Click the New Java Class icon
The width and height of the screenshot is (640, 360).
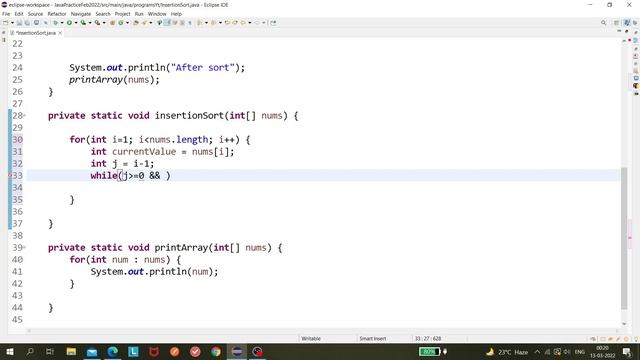click(121, 23)
